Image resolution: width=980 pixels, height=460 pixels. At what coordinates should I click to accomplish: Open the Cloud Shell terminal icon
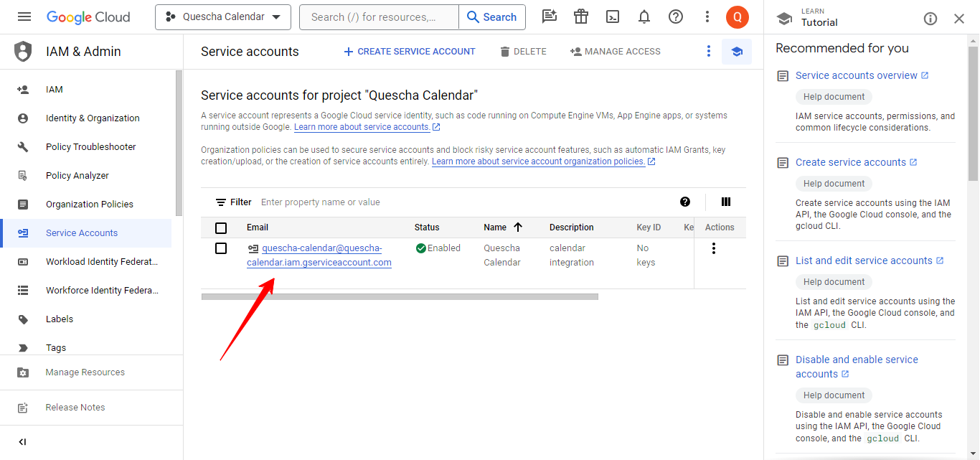point(613,17)
